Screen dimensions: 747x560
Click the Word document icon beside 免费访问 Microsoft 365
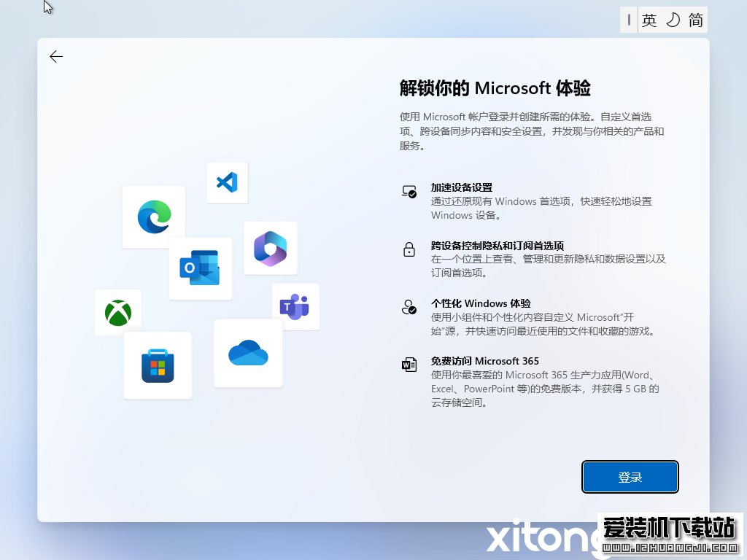(409, 365)
